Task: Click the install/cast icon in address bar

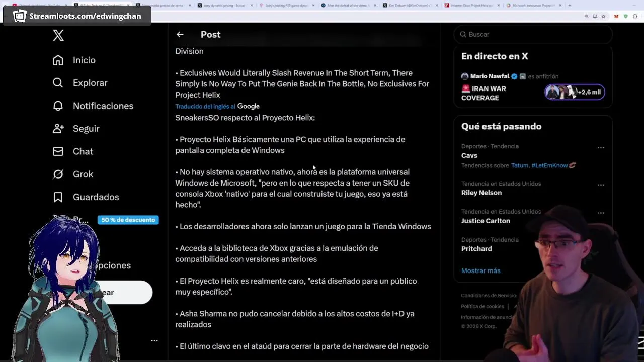Action: point(595,16)
